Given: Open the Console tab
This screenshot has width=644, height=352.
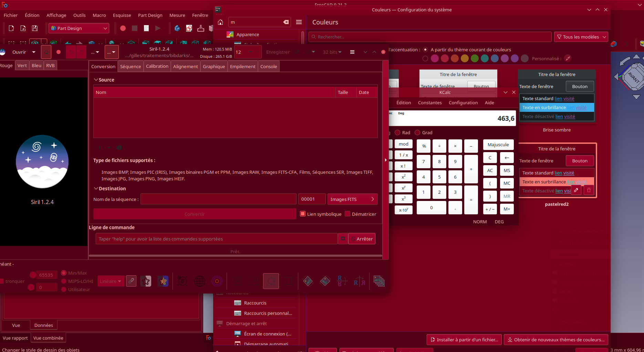Looking at the screenshot, I should pos(269,66).
